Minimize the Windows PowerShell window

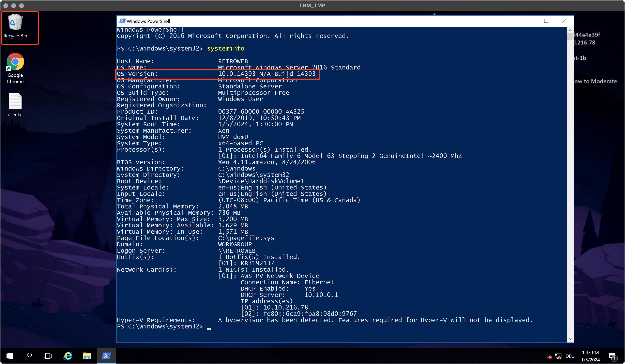pyautogui.click(x=528, y=21)
